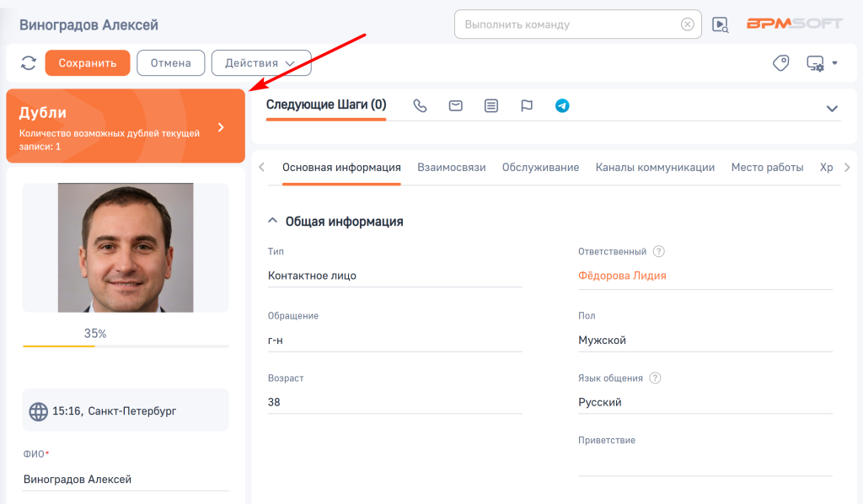
Task: Open the Действия dropdown menu
Action: point(261,63)
